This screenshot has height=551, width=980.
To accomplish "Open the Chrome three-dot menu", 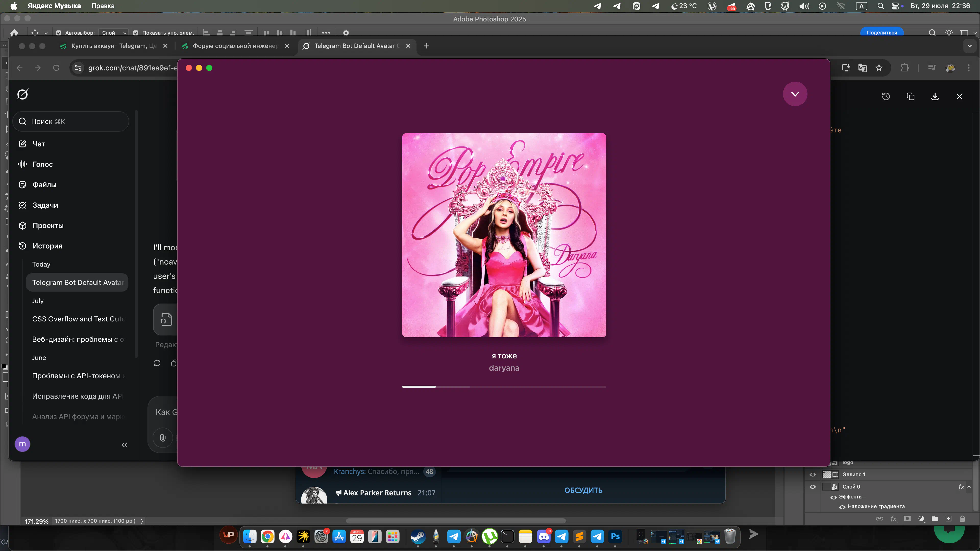I will 969,68.
